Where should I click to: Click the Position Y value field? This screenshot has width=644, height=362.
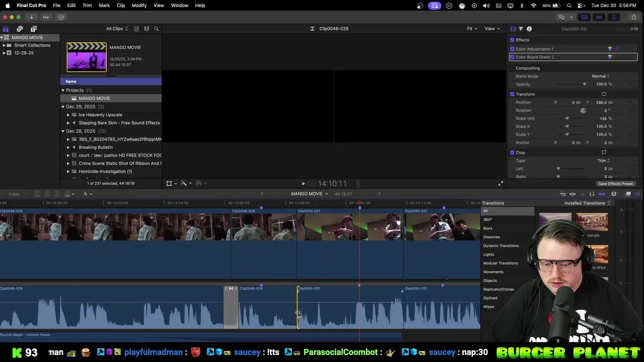[601, 102]
